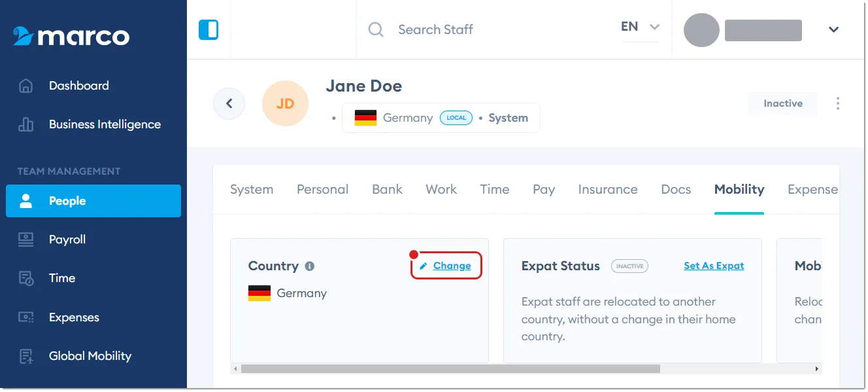Open Business Intelligence chart icon

pyautogui.click(x=26, y=124)
